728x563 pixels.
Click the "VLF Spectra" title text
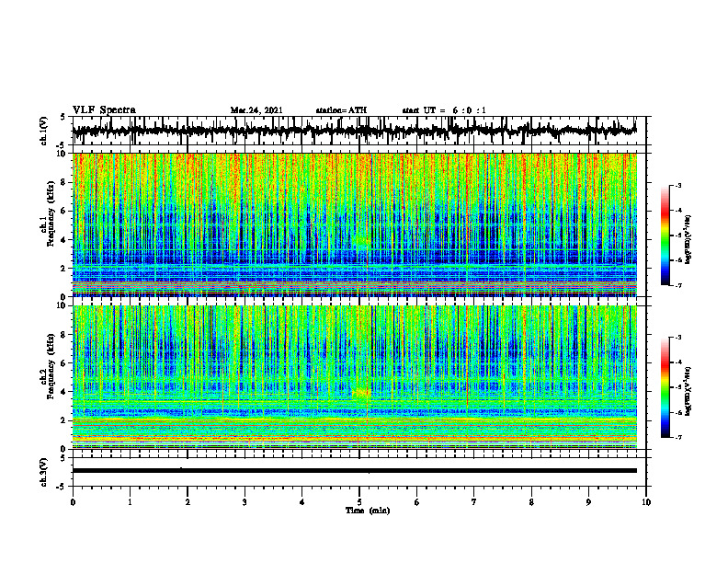[x=104, y=110]
